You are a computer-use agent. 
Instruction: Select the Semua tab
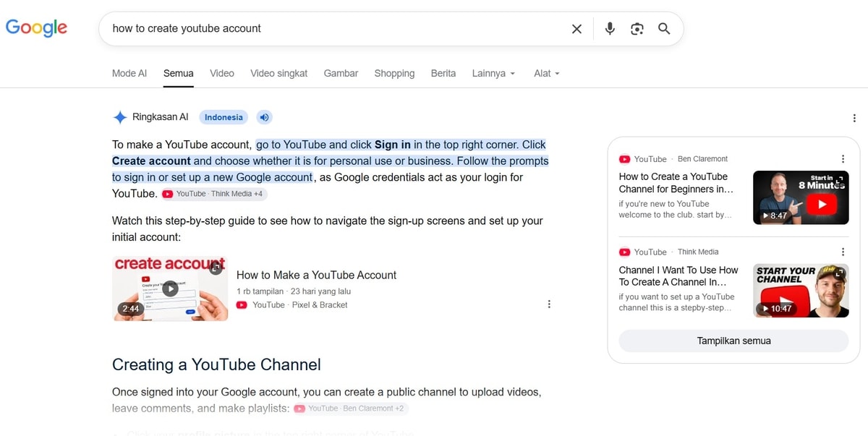pos(179,73)
